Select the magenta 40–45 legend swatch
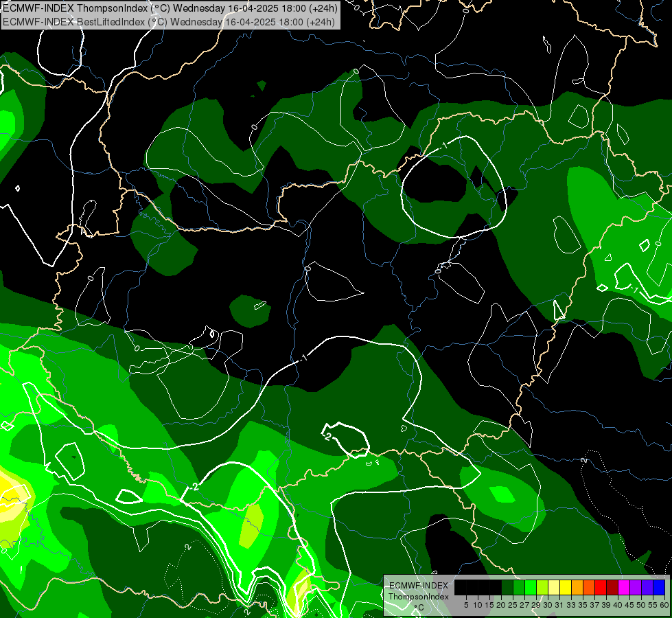This screenshot has width=672, height=618. coord(624,587)
